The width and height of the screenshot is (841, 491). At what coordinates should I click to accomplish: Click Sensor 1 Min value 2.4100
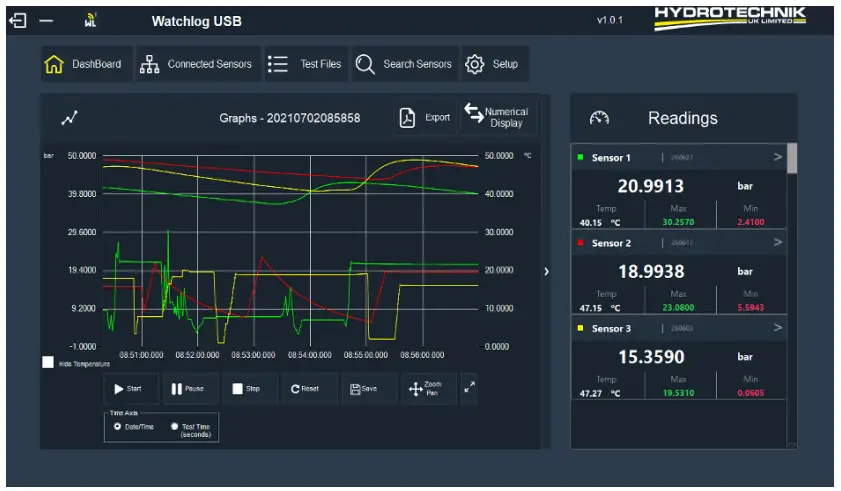[x=750, y=222]
